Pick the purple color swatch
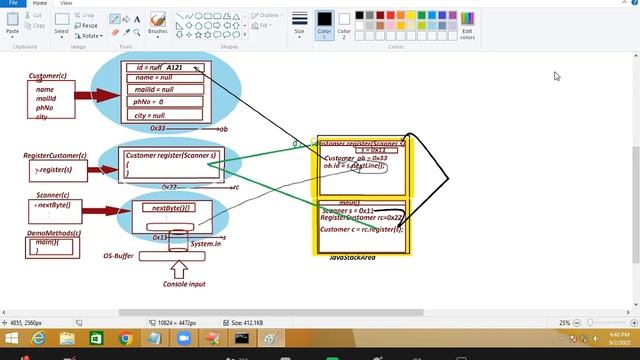 pyautogui.click(x=453, y=16)
